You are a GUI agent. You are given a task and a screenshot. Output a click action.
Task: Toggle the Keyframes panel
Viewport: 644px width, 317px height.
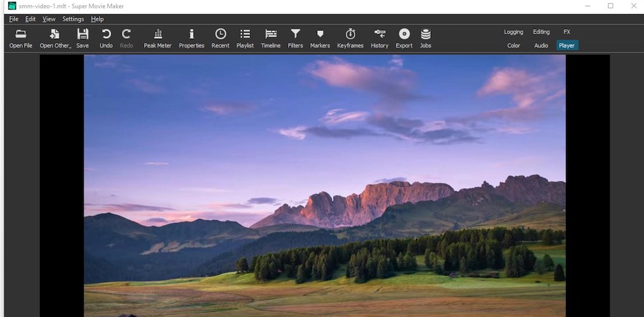tap(350, 38)
